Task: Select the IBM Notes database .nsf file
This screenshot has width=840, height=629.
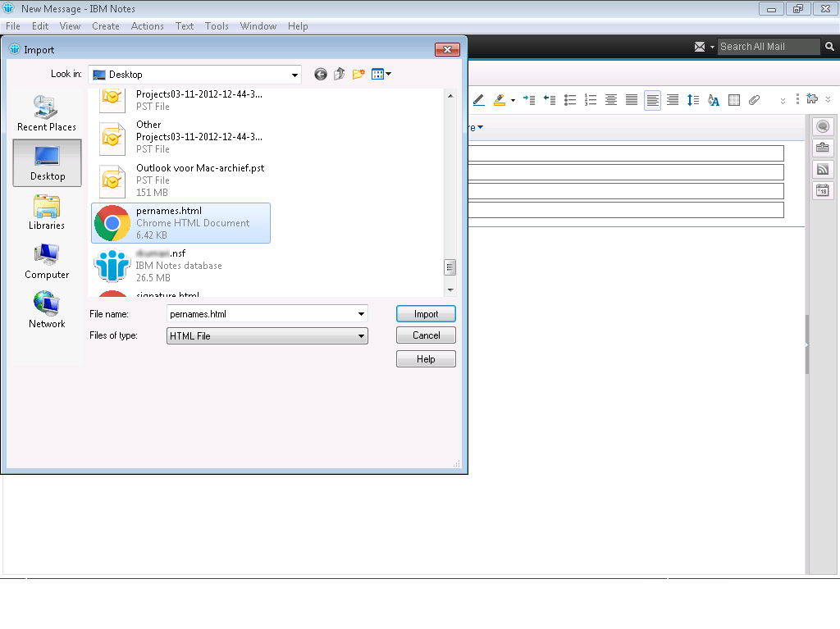Action: click(x=181, y=266)
